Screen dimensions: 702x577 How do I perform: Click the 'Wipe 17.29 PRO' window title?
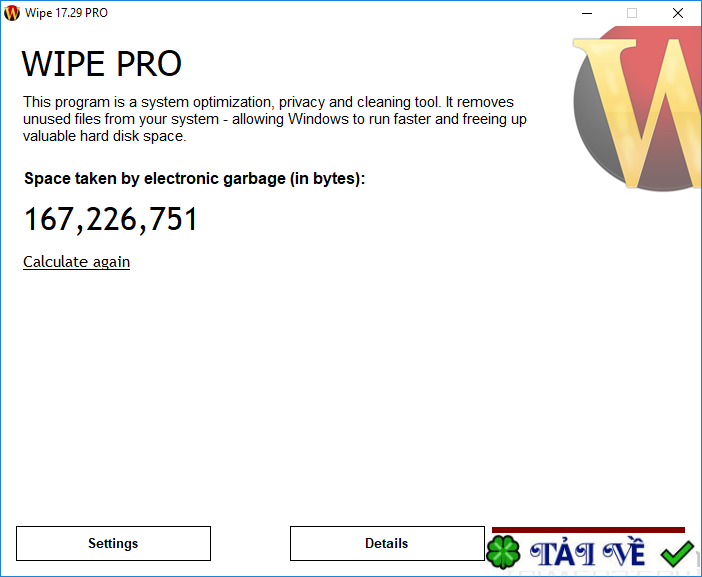(66, 13)
